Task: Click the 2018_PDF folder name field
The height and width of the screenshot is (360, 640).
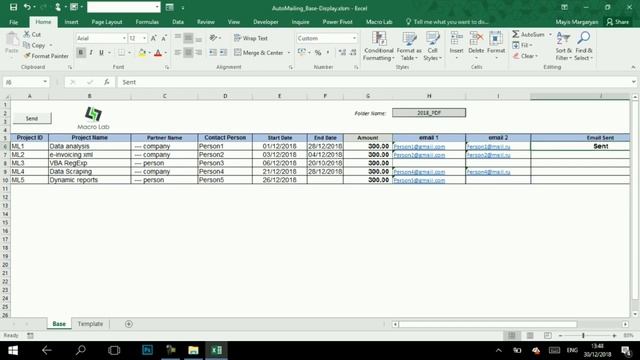Action: point(429,113)
